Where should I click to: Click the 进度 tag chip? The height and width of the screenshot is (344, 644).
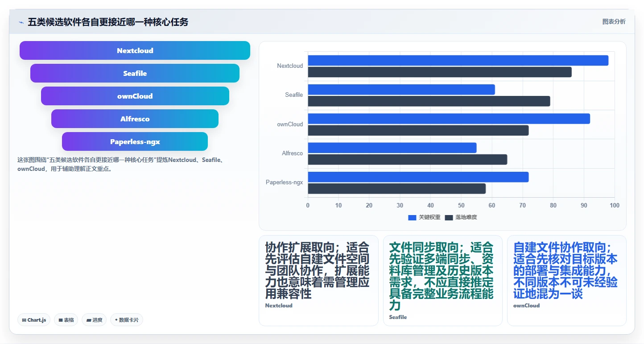click(x=94, y=320)
